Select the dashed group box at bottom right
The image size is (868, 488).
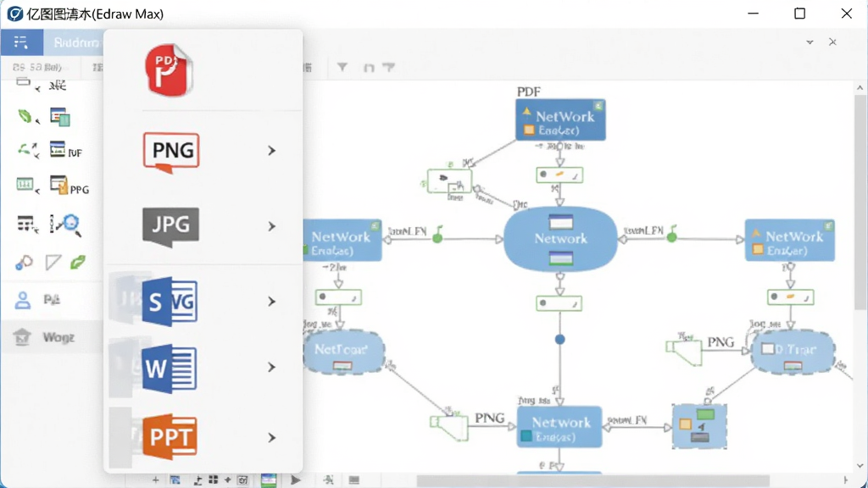coord(699,425)
